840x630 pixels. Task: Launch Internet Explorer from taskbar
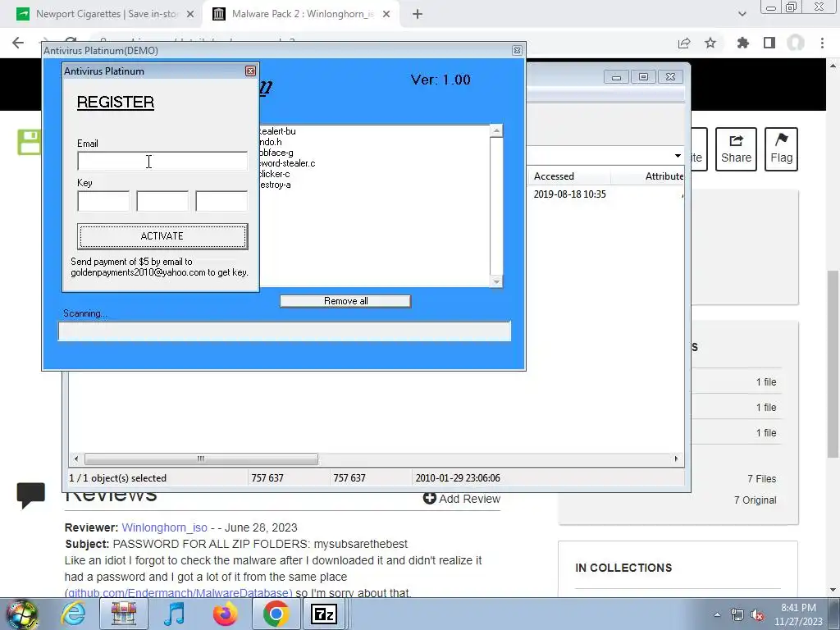coord(73,614)
